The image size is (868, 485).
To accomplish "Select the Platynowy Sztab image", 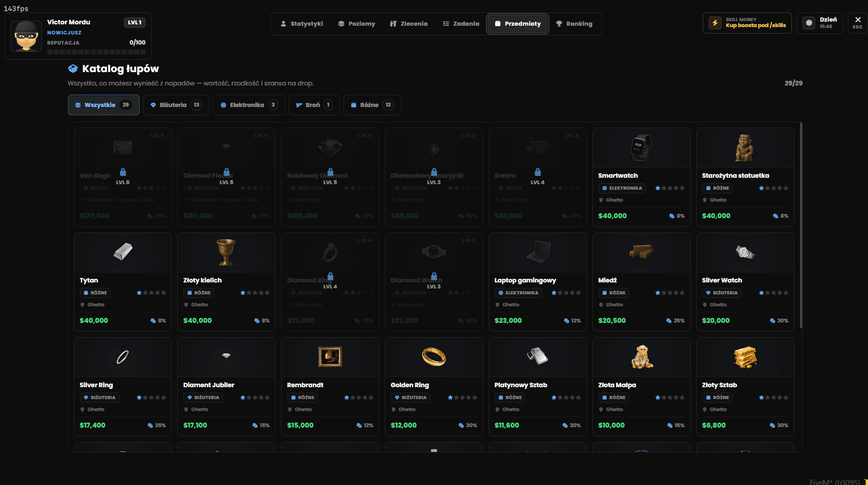I will tap(537, 356).
